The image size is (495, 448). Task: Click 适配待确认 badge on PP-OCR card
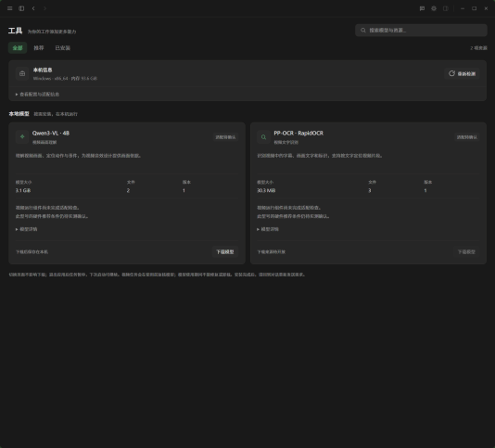tap(467, 137)
